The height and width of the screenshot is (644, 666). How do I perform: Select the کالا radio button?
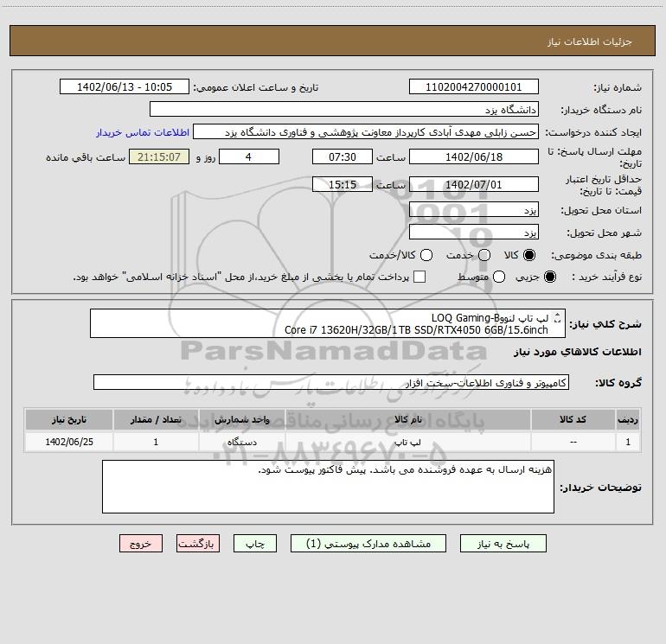529,255
